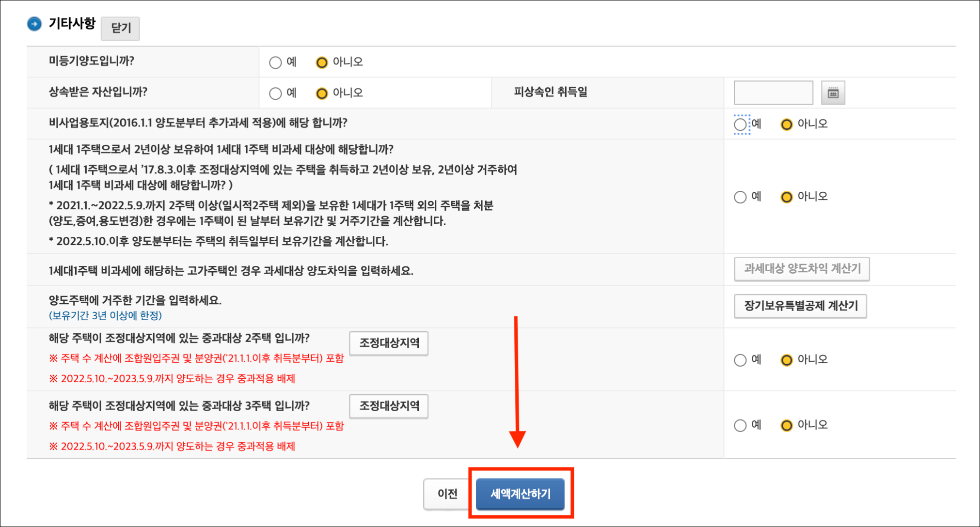
Task: Select 예 for 중과대상 2주택 question
Action: 740,360
